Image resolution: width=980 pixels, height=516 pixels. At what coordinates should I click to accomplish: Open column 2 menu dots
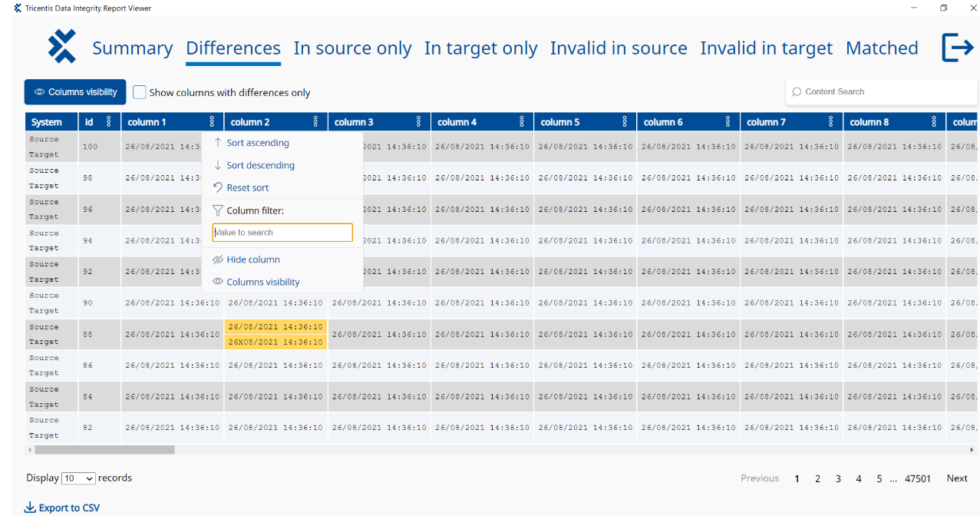pos(315,121)
